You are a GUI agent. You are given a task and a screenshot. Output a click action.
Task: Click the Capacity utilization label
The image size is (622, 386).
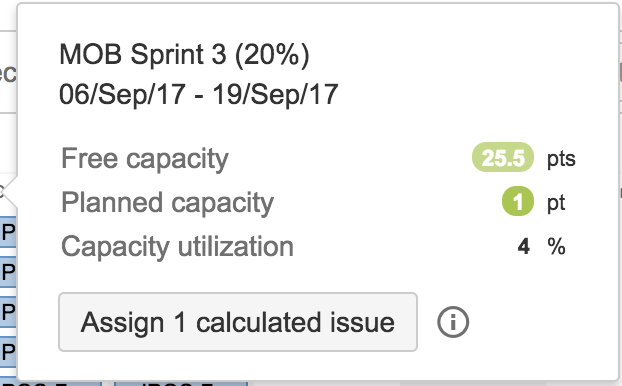coord(177,247)
